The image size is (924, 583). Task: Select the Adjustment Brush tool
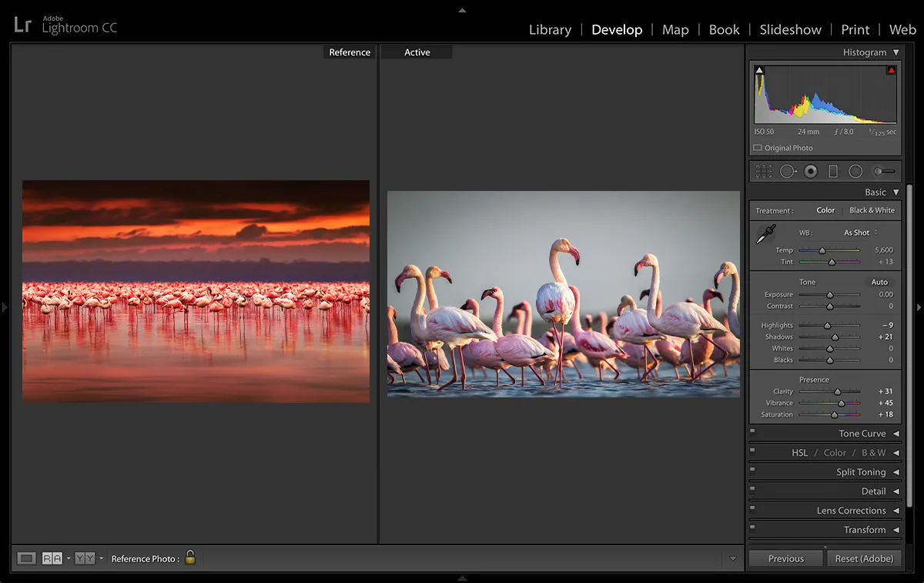click(x=885, y=172)
